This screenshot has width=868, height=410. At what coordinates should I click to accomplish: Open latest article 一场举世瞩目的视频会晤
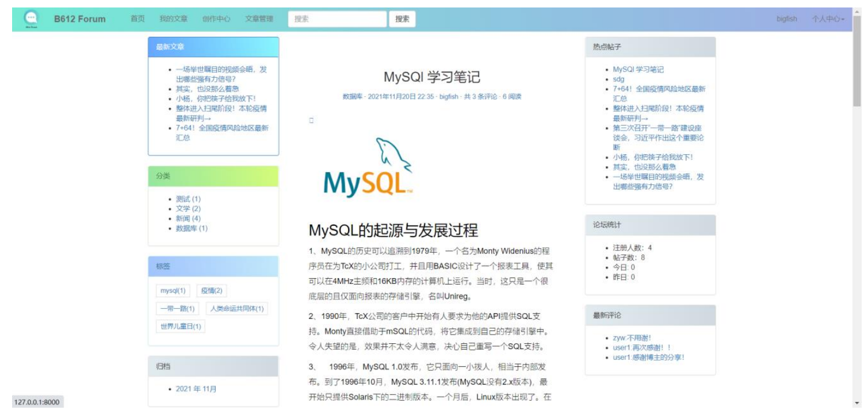click(x=221, y=74)
